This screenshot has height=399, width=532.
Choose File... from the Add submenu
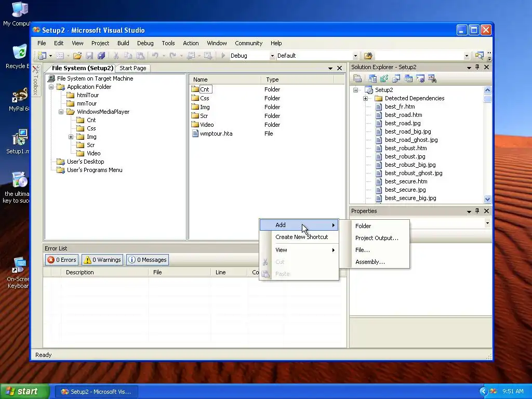click(x=375, y=250)
